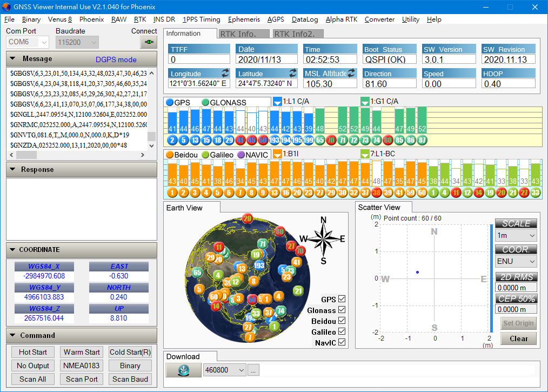Switch to the RTK Info. tab

tap(244, 34)
